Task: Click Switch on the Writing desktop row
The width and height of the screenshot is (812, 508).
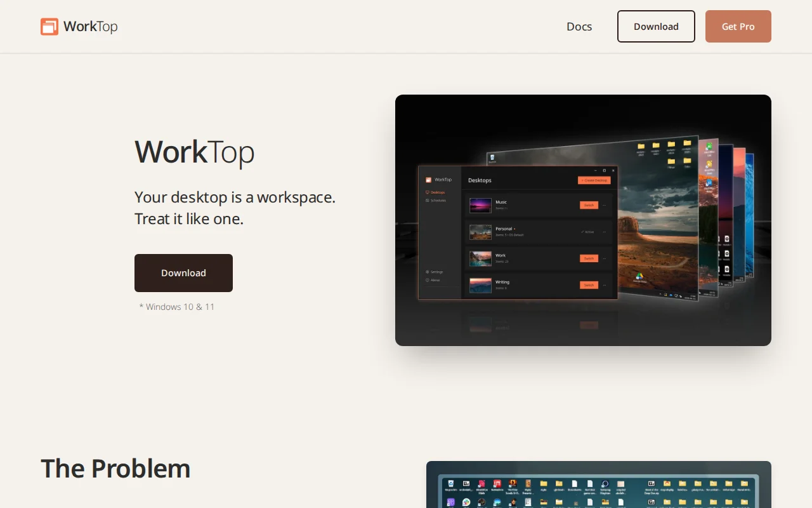Action: pyautogui.click(x=589, y=285)
